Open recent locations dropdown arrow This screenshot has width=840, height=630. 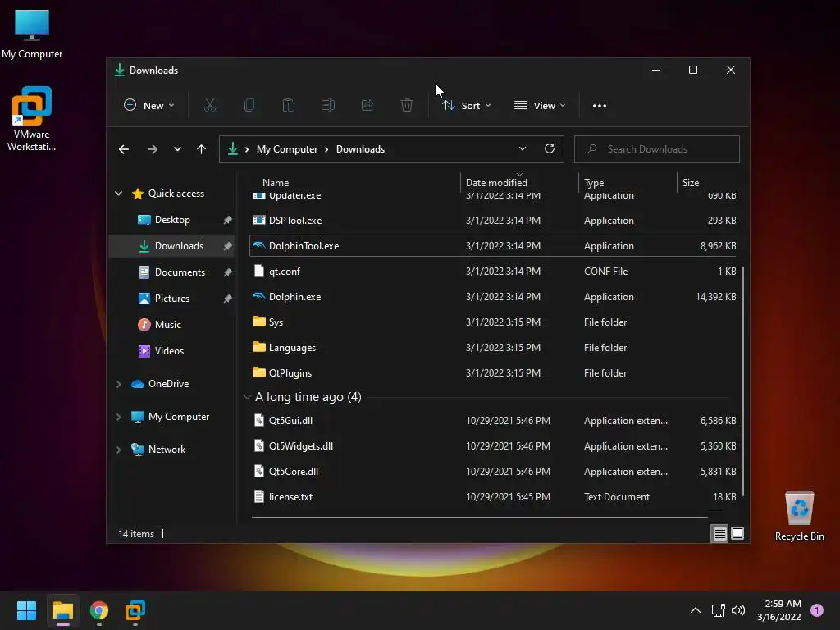pyautogui.click(x=177, y=149)
